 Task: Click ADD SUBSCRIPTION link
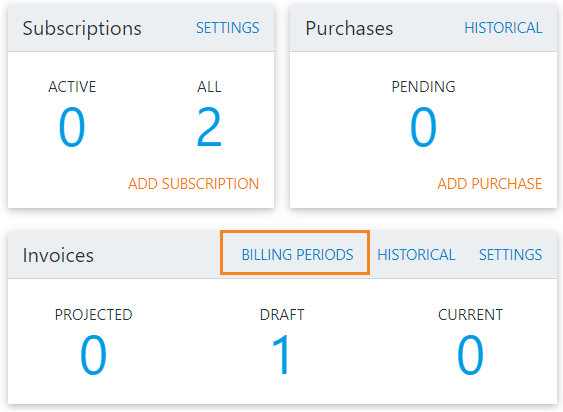tap(194, 184)
